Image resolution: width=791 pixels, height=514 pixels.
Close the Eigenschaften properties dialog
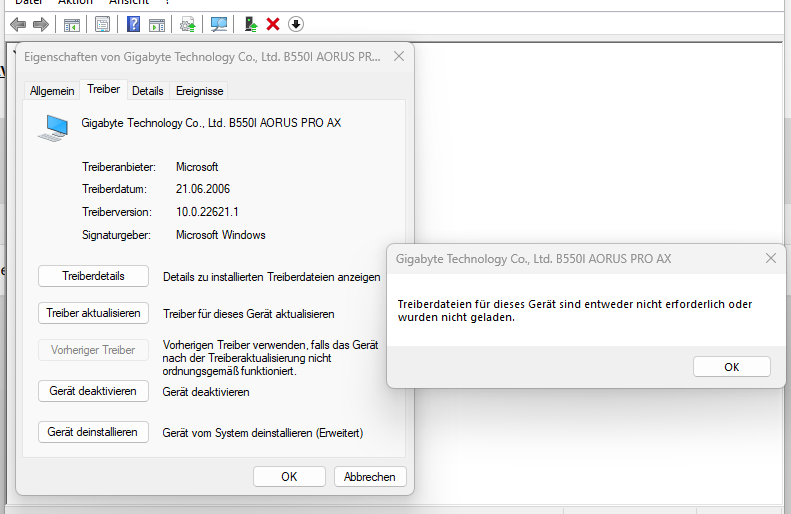coord(399,56)
